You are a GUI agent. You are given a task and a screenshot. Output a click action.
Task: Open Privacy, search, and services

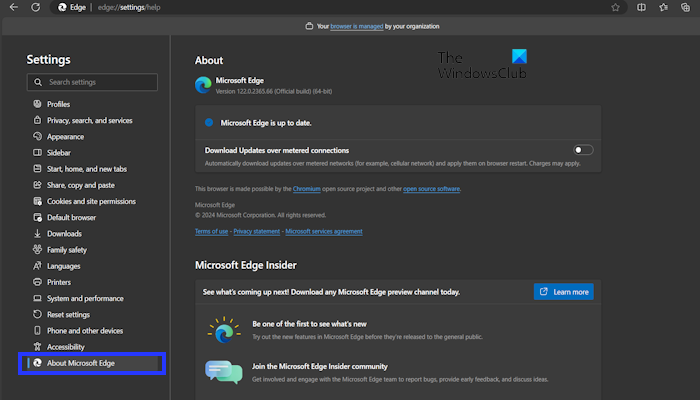[x=89, y=120]
